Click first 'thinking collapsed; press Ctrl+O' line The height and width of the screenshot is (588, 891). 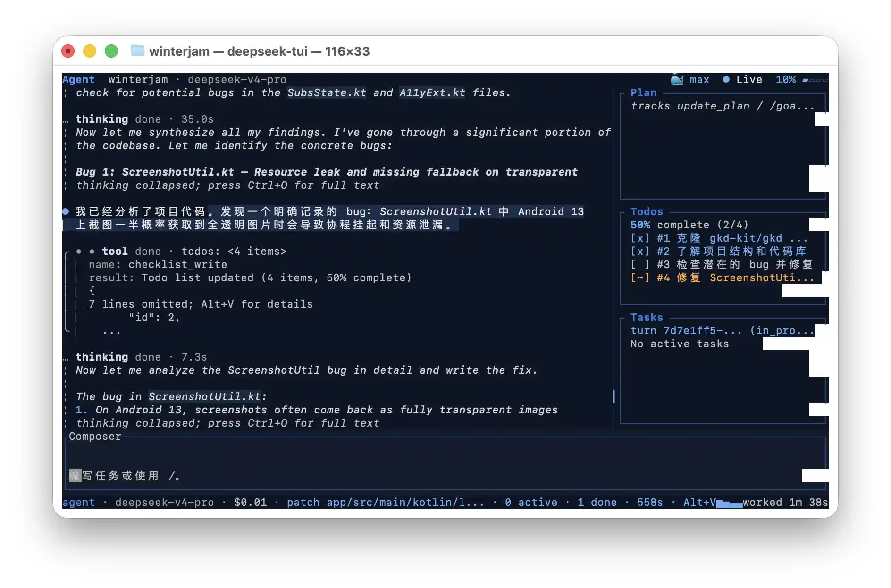(x=227, y=185)
